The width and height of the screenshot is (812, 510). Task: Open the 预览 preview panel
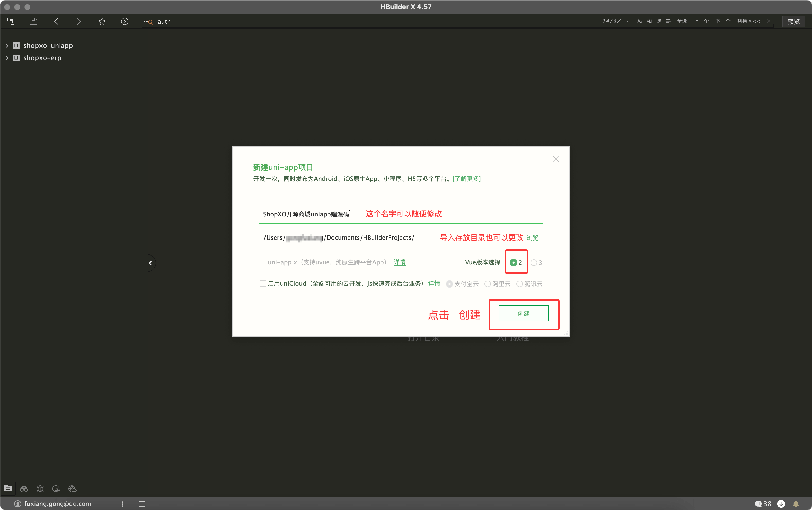[x=793, y=22]
